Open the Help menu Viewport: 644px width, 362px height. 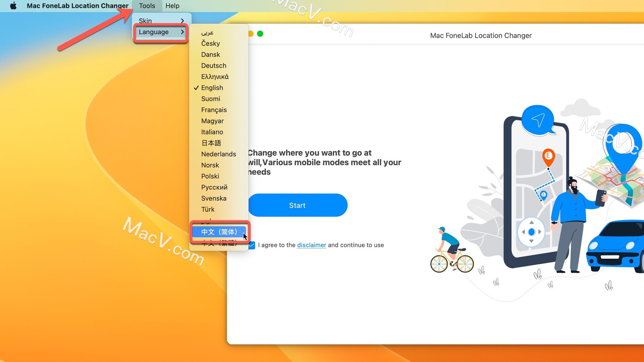tap(172, 6)
